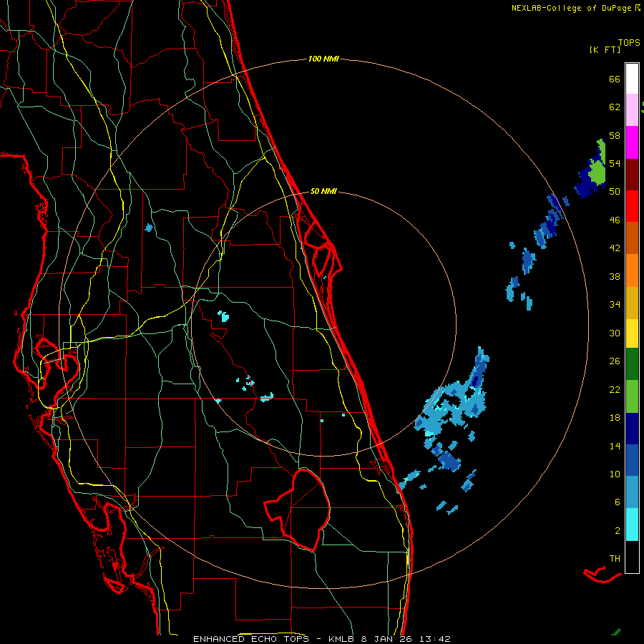This screenshot has height=644, width=644.
Task: Click the 66 legend value
Action: click(x=615, y=79)
